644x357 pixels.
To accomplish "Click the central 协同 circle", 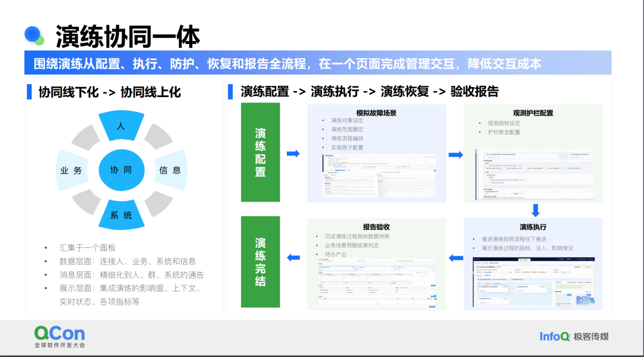I will tap(122, 170).
